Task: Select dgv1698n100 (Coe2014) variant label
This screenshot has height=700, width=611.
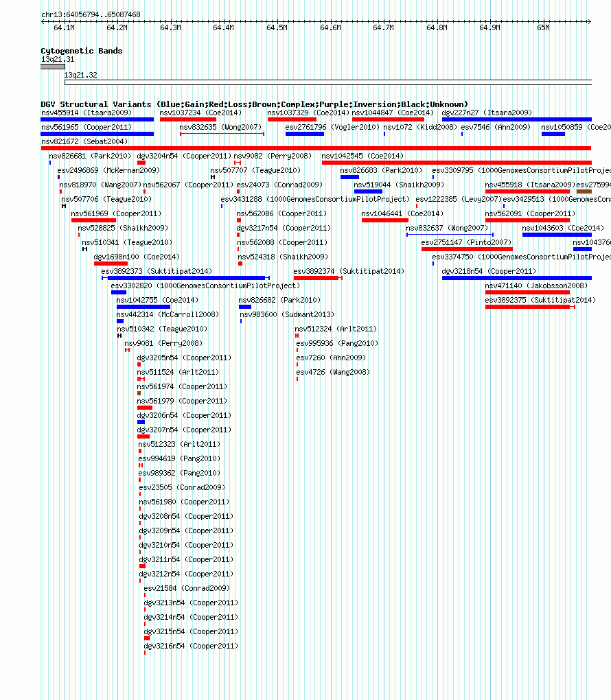Action: click(137, 257)
